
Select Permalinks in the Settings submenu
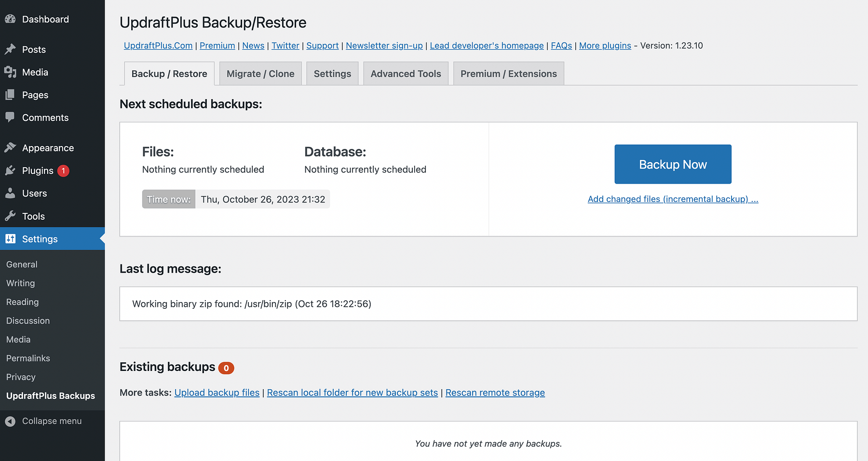coord(27,358)
